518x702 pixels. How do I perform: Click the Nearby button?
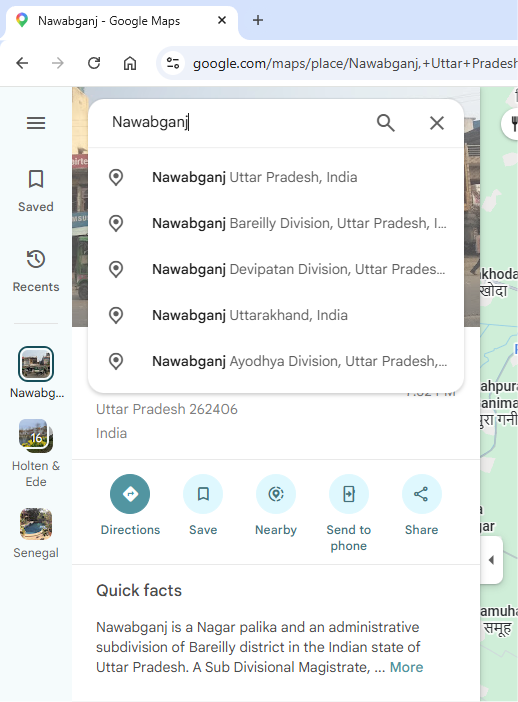276,505
